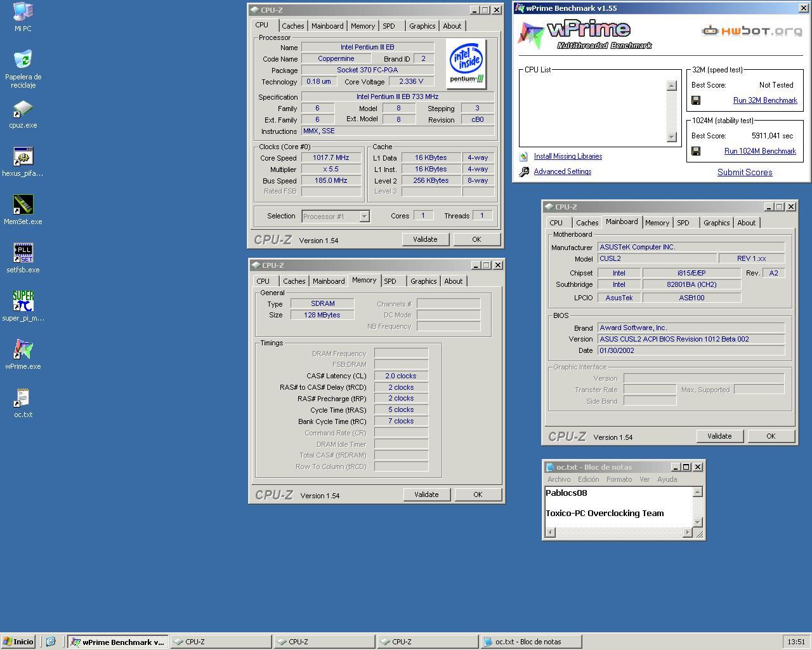
Task: Click Run 32M Benchmark link
Action: (x=765, y=100)
